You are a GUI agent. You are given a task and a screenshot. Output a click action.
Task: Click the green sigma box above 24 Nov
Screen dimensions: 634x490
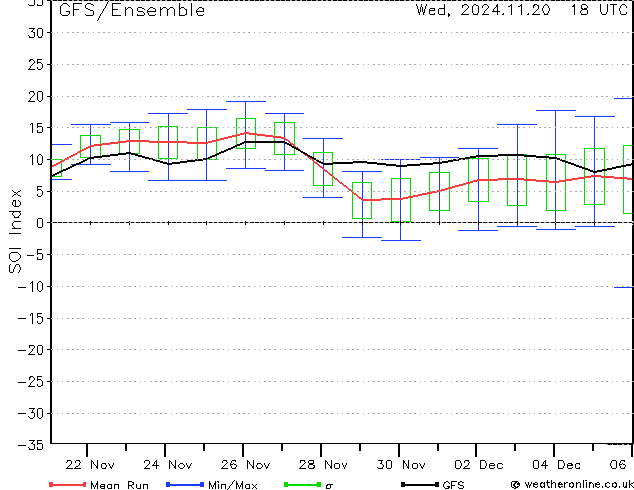[x=168, y=143]
